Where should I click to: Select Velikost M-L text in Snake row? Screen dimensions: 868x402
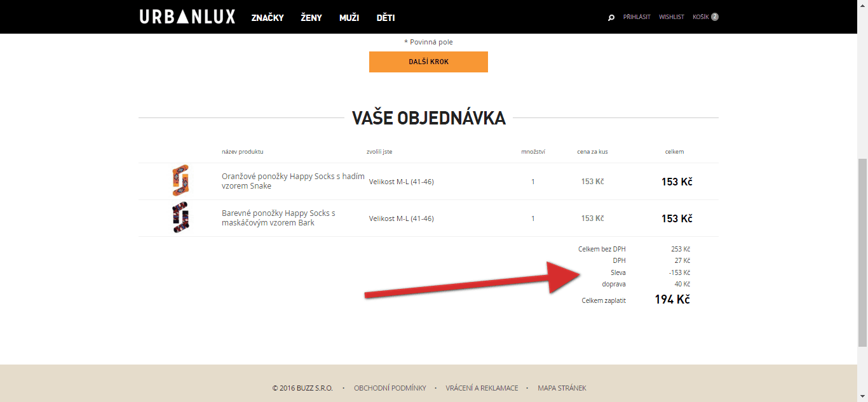point(402,182)
